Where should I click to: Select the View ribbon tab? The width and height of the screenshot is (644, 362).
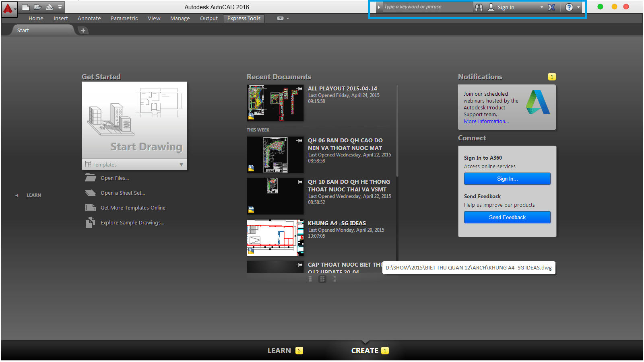coord(154,19)
